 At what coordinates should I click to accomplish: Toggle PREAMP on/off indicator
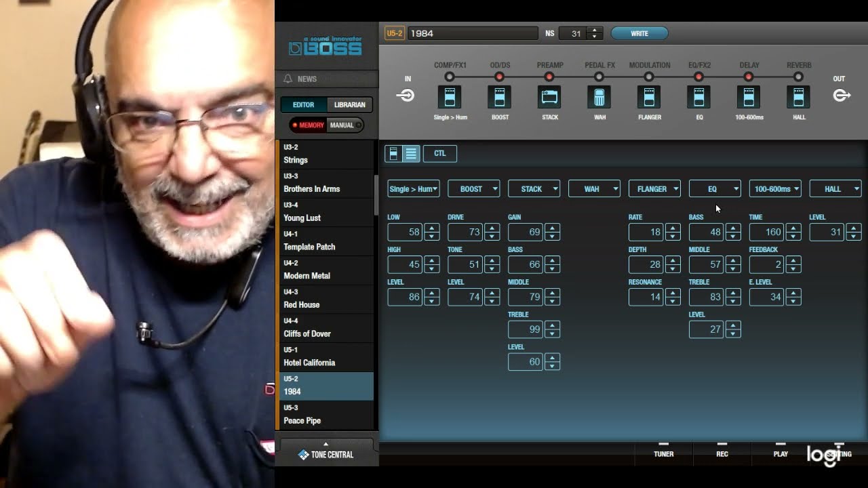(x=549, y=77)
